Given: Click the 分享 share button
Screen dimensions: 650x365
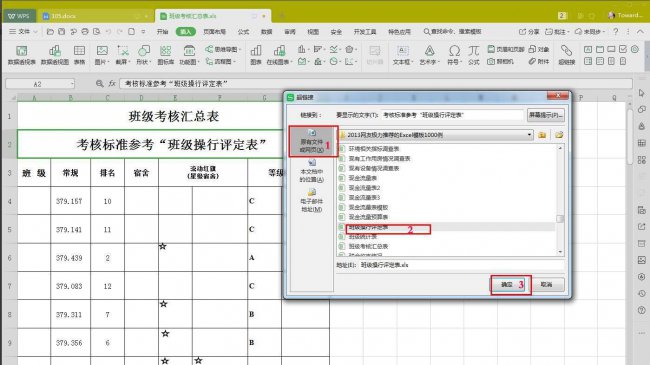Looking at the screenshot, I should [529, 32].
